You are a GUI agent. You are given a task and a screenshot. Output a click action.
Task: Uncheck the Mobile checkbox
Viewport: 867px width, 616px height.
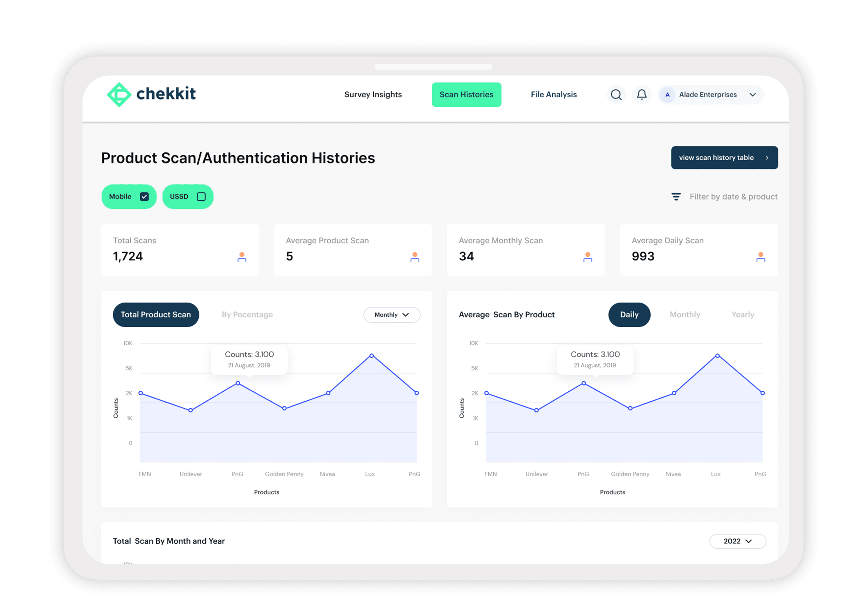tap(144, 196)
